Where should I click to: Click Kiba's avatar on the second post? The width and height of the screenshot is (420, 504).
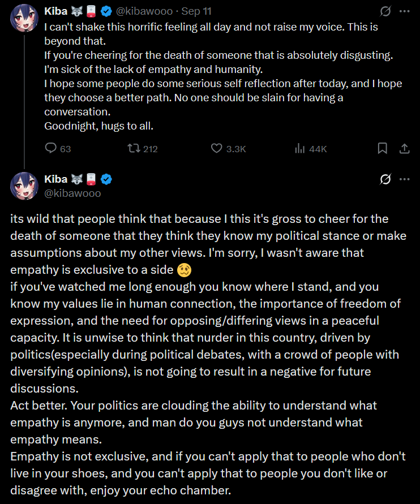coord(24,186)
